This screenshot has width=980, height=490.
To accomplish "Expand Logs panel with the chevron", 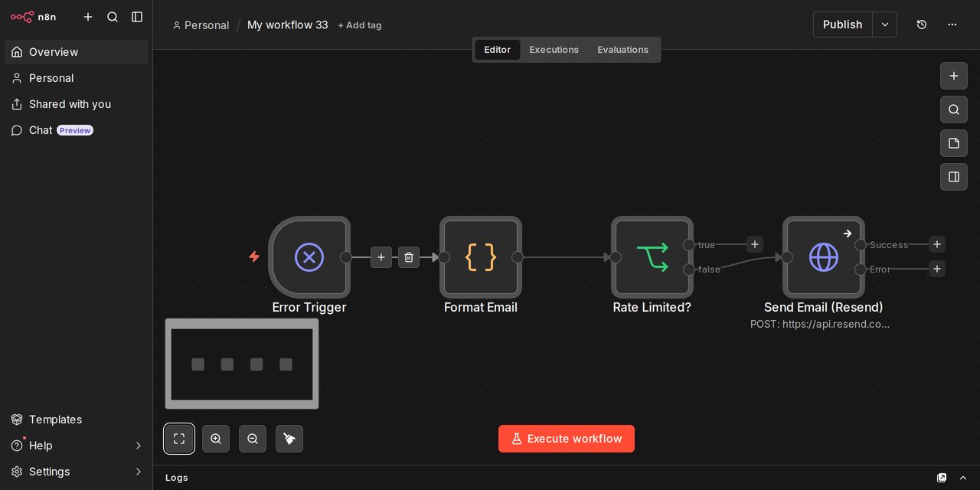I will [x=963, y=478].
